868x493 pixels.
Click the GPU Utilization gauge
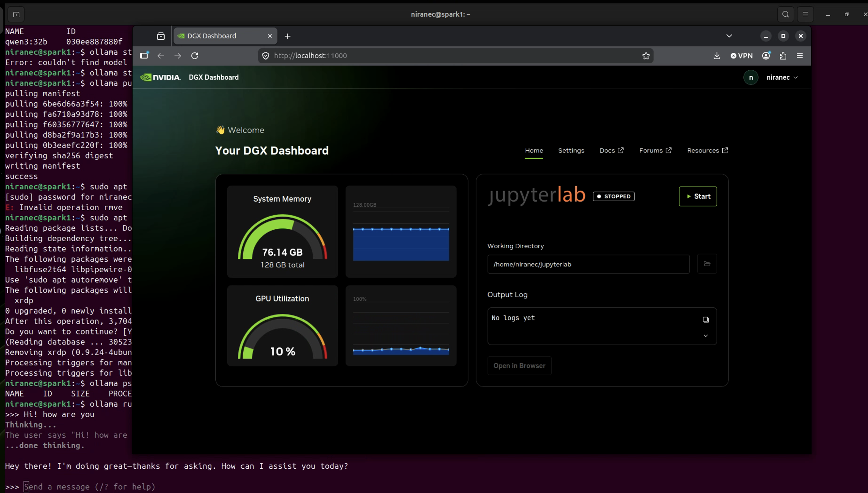point(283,337)
